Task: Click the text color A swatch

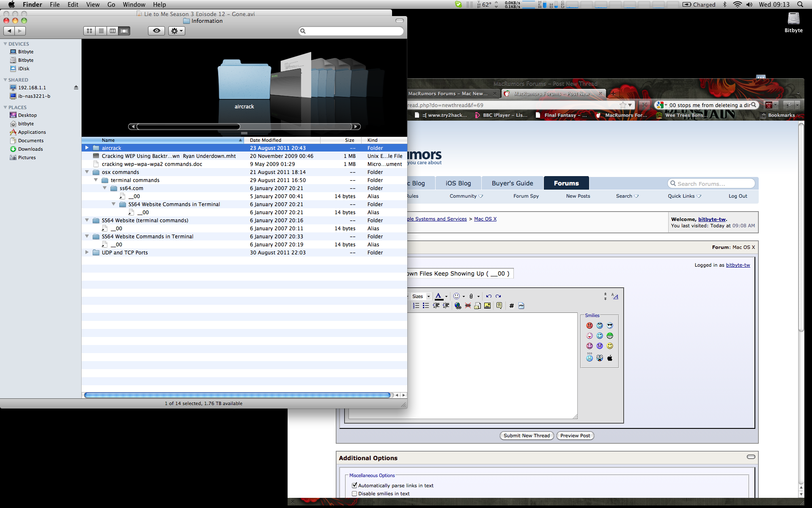Action: pyautogui.click(x=439, y=296)
